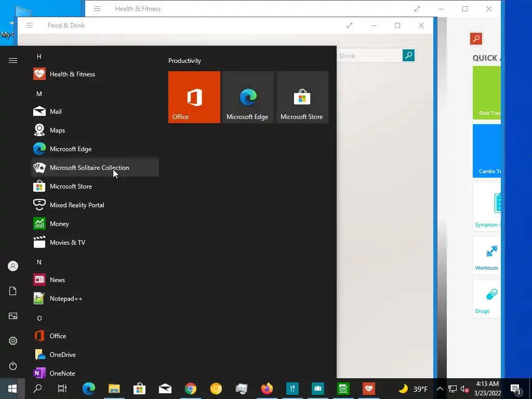Jump to letter O group header

39,318
